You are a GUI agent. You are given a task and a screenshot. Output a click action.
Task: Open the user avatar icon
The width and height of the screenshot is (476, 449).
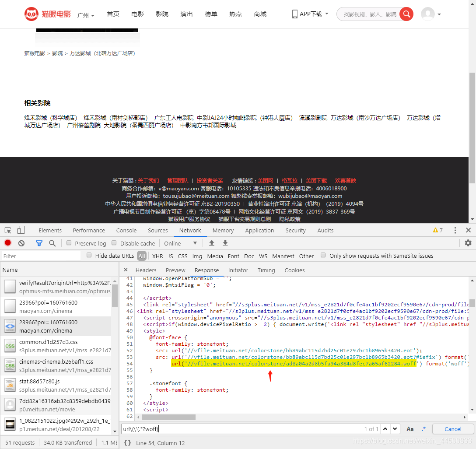click(x=428, y=14)
